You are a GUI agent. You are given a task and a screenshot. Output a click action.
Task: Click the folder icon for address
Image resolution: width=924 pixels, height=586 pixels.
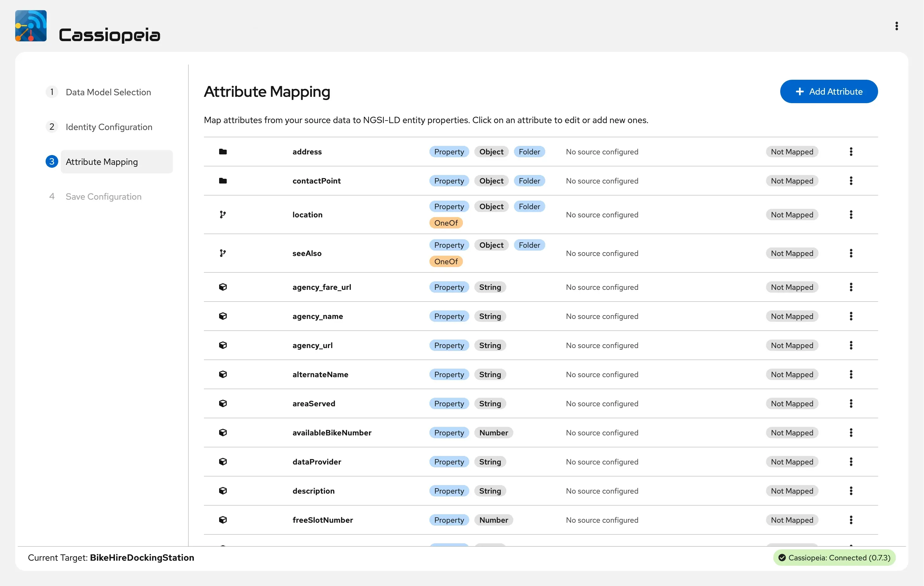point(223,152)
